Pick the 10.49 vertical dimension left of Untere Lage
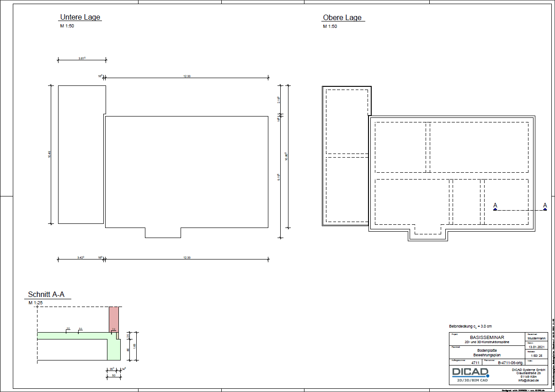Screen dimensions: 555x392 49,154
